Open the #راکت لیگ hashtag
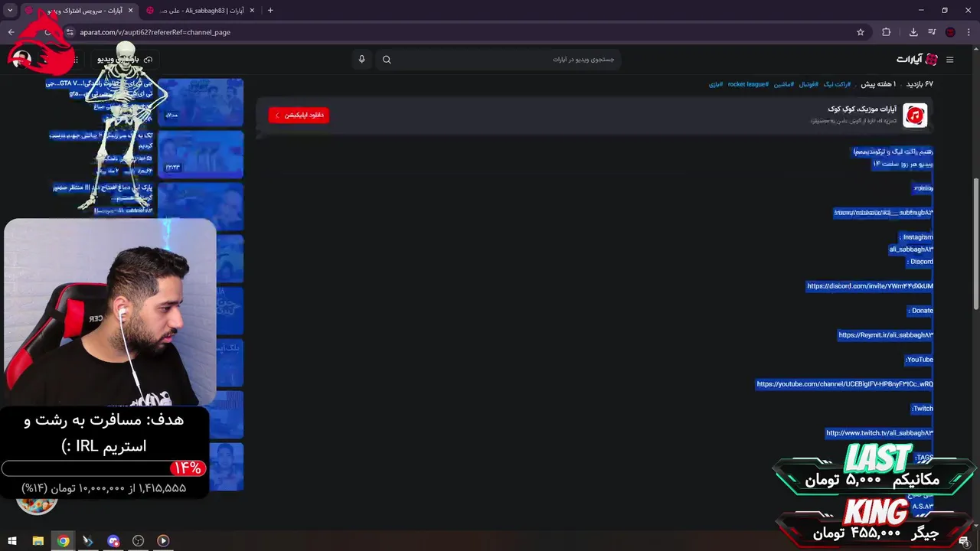Screen dimensions: 980x551 [836, 84]
